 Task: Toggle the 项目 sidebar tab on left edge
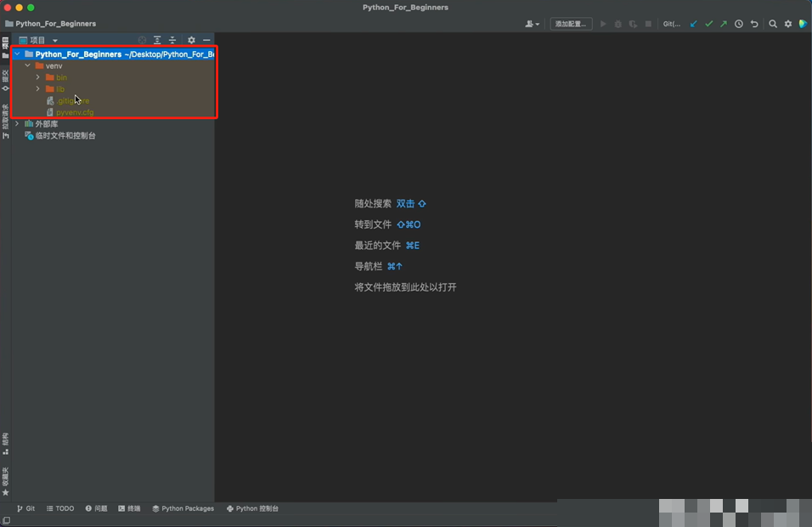[5, 47]
